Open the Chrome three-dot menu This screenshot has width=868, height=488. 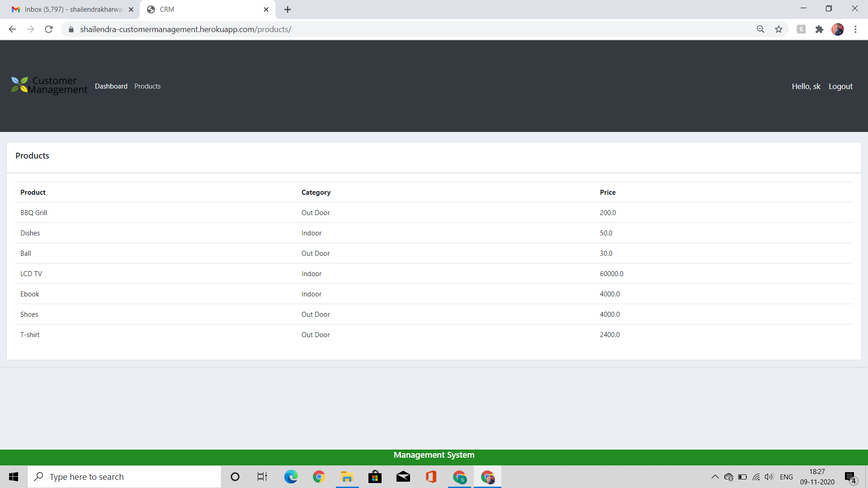point(856,29)
